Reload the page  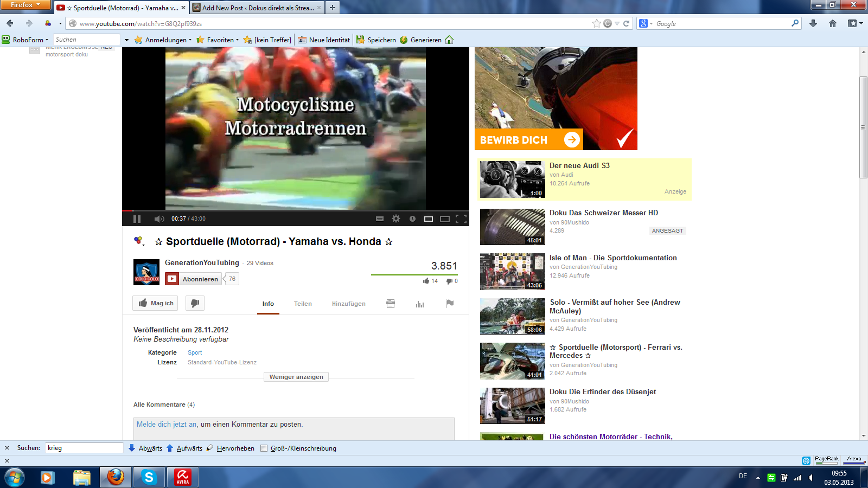pyautogui.click(x=626, y=23)
